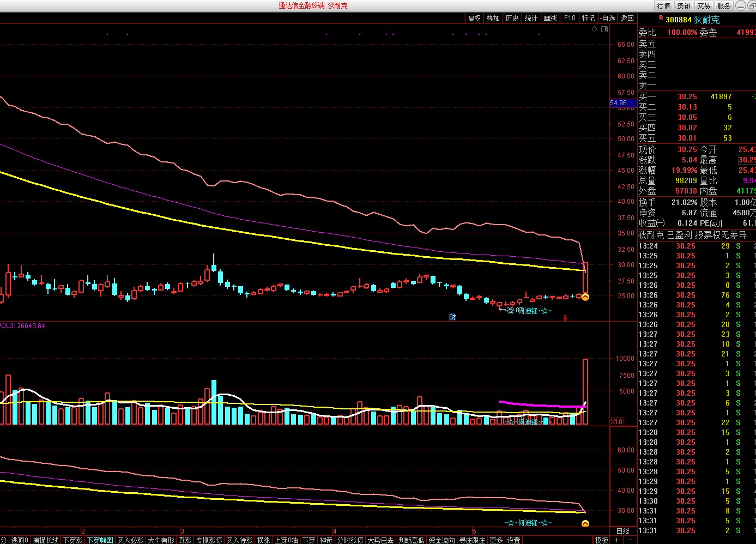Open the 行情 menu

tap(664, 5)
